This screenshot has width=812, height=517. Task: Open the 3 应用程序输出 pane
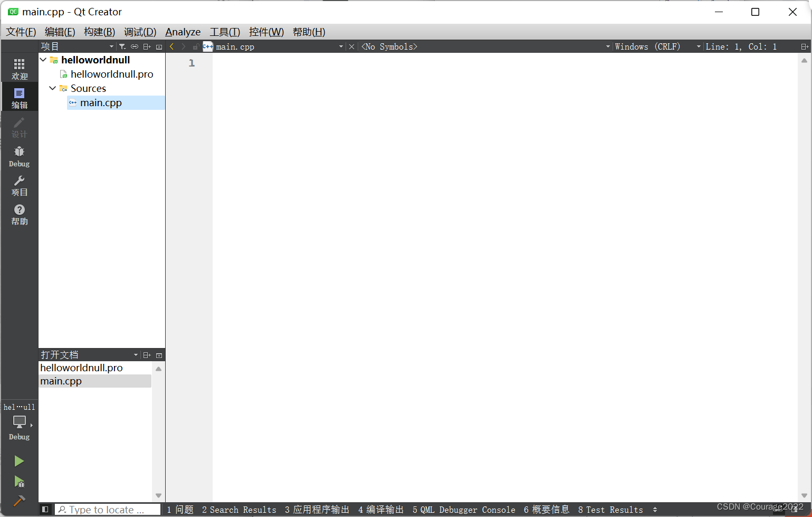point(317,510)
